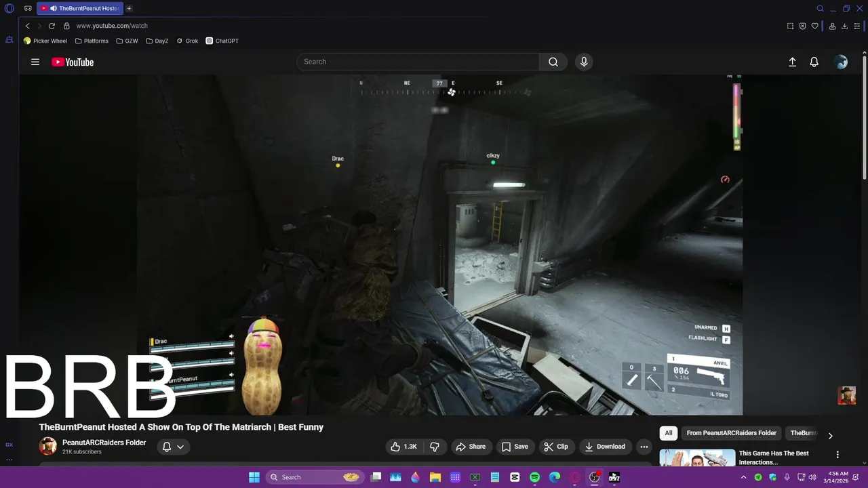Switch to TheBurntPeanut browser tab
This screenshot has width=868, height=488.
[x=80, y=9]
